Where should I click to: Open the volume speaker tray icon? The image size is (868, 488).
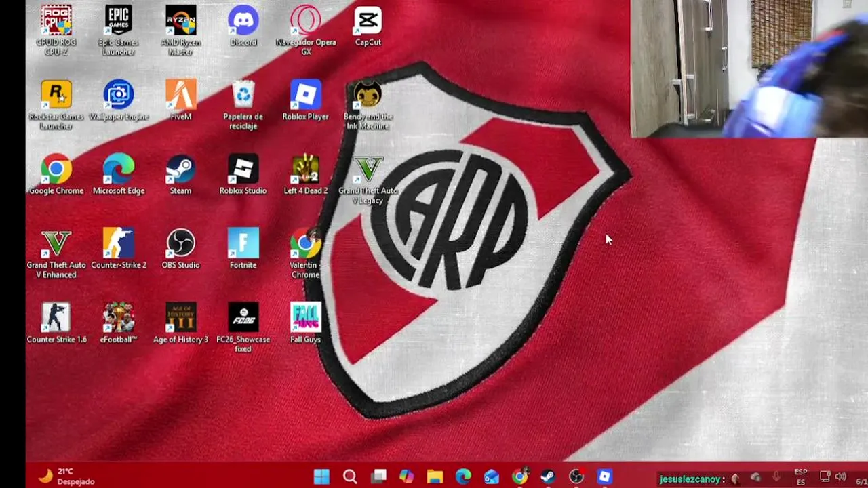click(841, 477)
